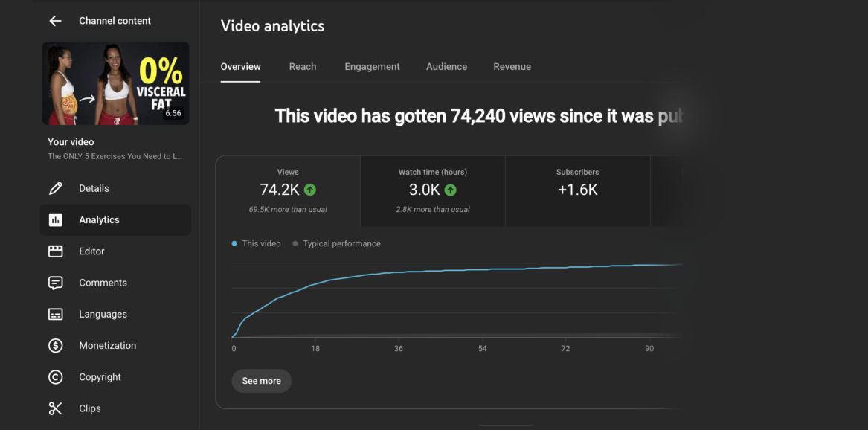Select the Watch time (hours) card
Image resolution: width=868 pixels, height=430 pixels.
pyautogui.click(x=433, y=191)
